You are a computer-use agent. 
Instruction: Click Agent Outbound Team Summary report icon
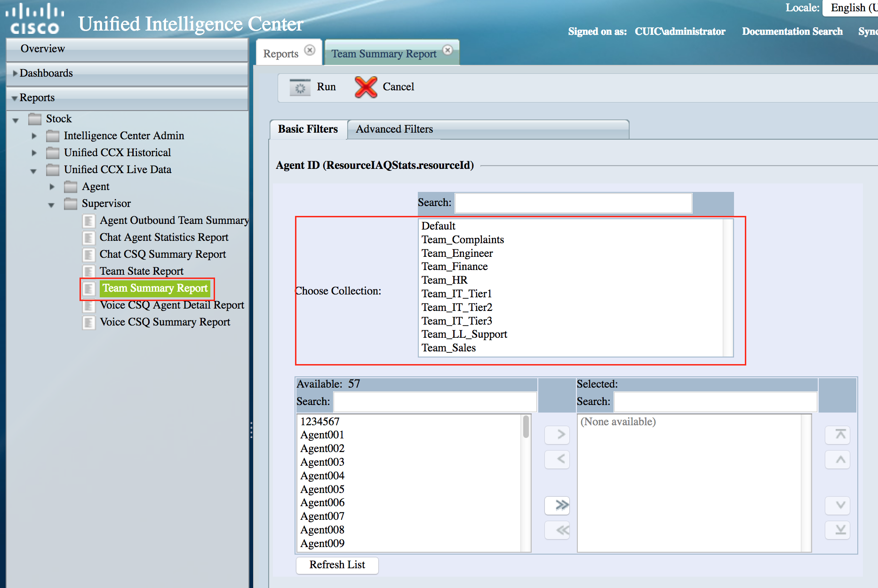coord(88,221)
